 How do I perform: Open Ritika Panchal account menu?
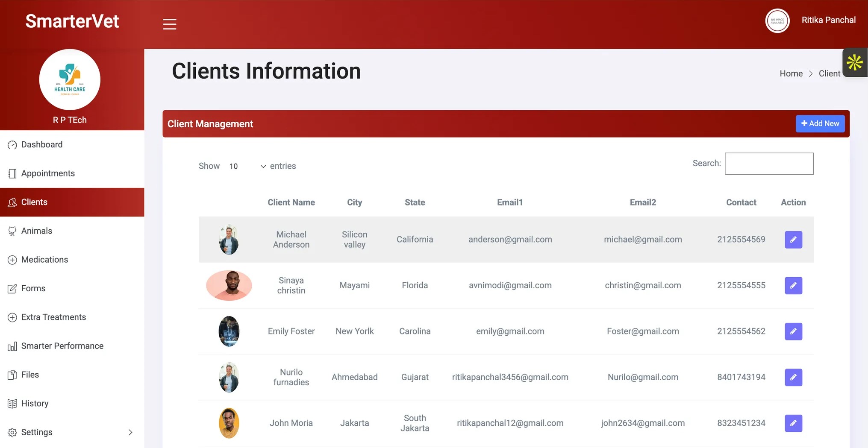[x=828, y=20]
